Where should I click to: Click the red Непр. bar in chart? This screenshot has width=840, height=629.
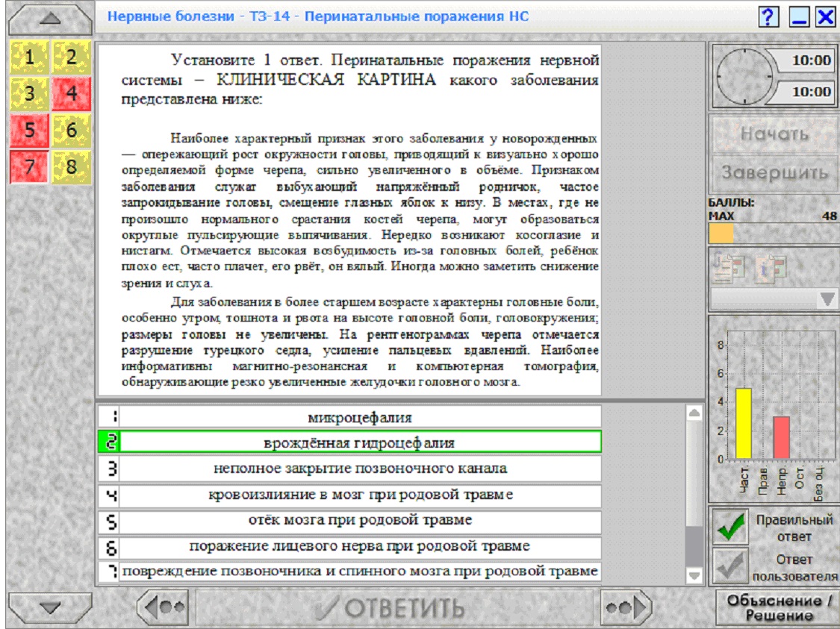coord(781,438)
